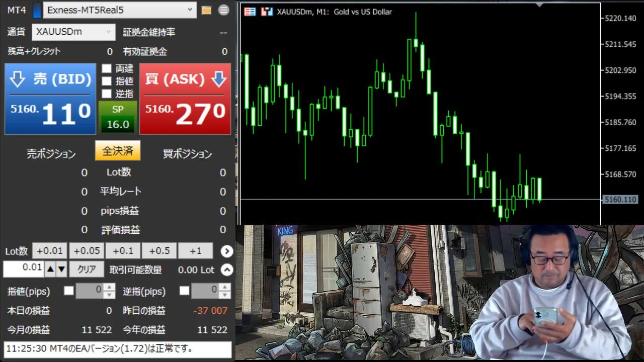Add +1 to lot size

pyautogui.click(x=196, y=251)
